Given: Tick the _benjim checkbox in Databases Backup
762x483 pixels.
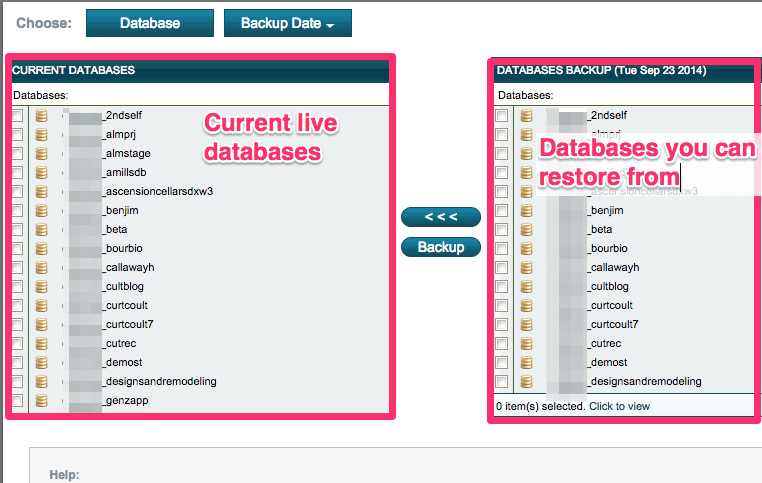Looking at the screenshot, I should [502, 210].
